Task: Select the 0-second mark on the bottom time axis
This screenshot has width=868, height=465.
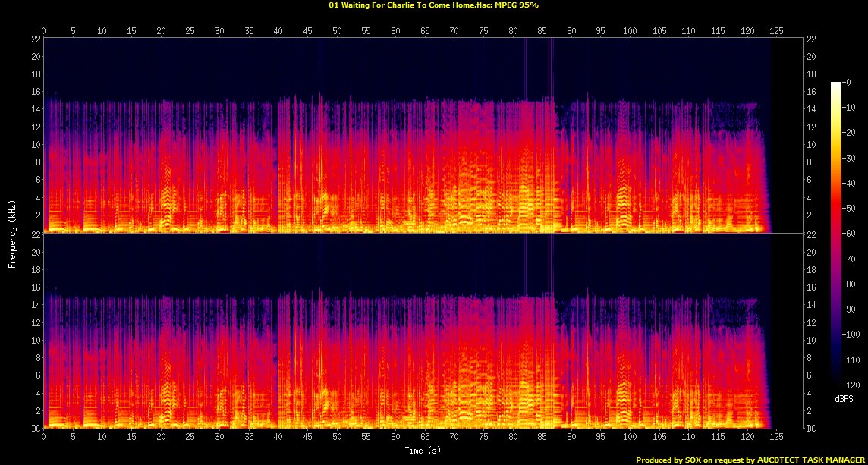Action: click(44, 438)
